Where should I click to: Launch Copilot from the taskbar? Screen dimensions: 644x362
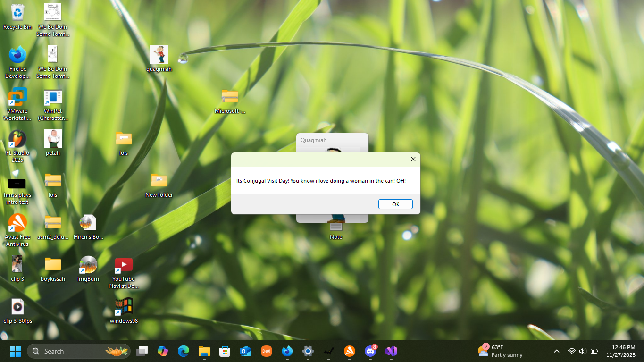163,351
